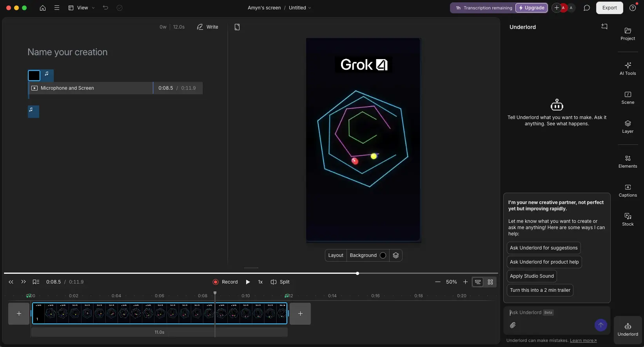Open the Scene panel
This screenshot has height=347, width=644.
(x=628, y=98)
